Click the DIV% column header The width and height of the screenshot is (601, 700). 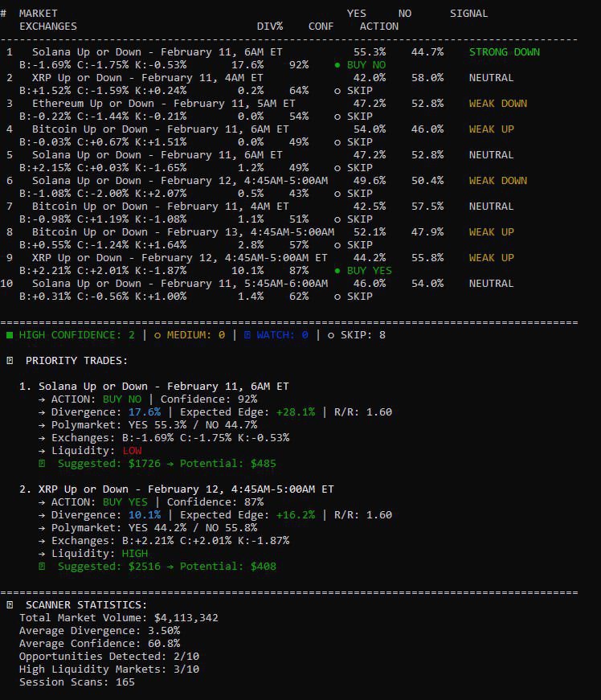[x=270, y=27]
